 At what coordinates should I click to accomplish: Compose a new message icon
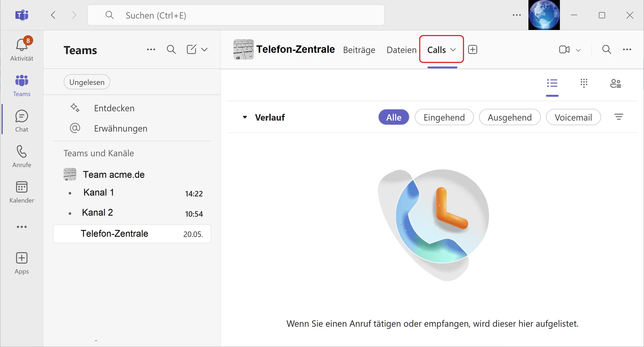pos(192,50)
